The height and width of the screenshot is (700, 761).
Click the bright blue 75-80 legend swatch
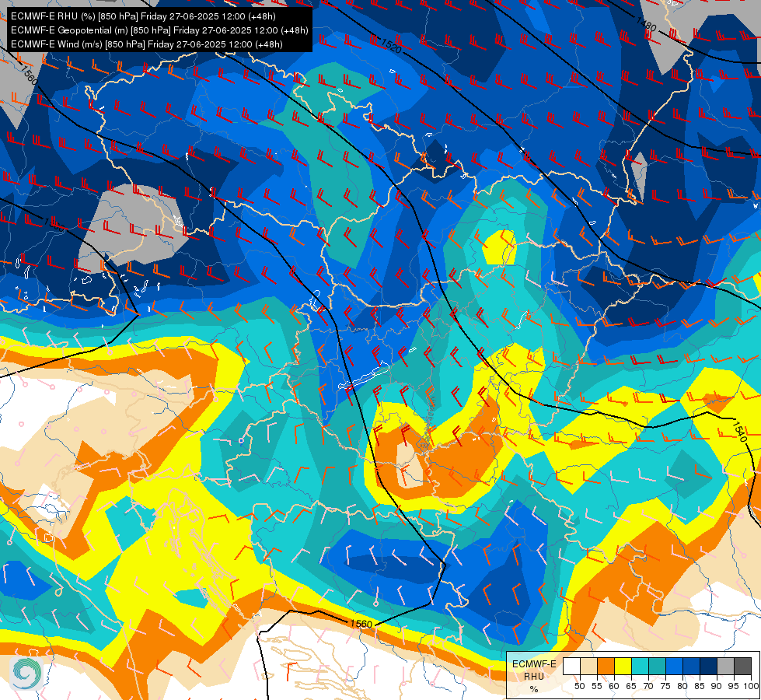point(675,666)
